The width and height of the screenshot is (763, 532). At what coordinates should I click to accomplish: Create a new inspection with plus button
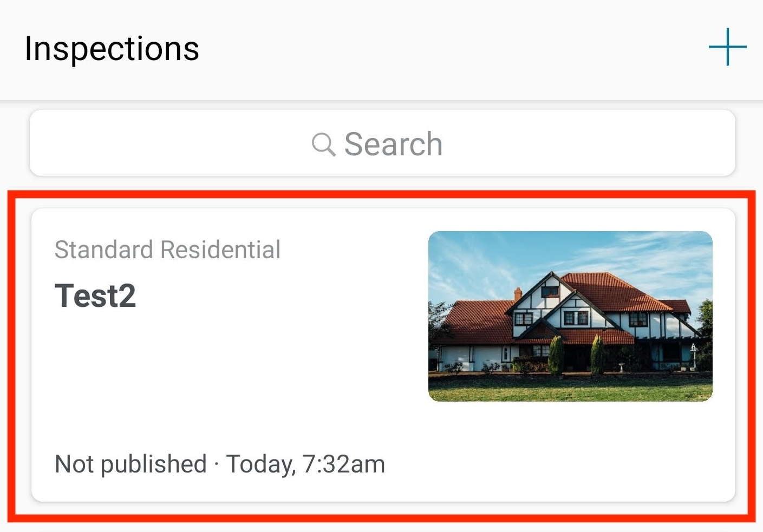727,47
